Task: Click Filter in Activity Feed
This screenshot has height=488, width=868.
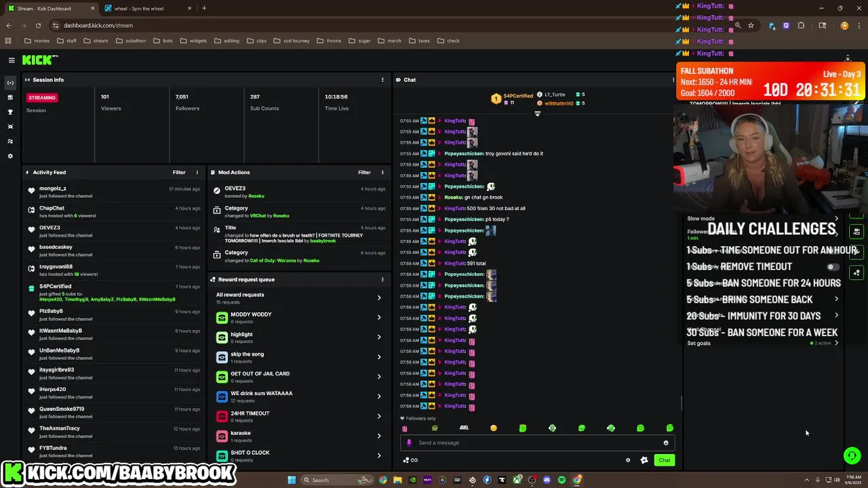Action: pos(179,172)
